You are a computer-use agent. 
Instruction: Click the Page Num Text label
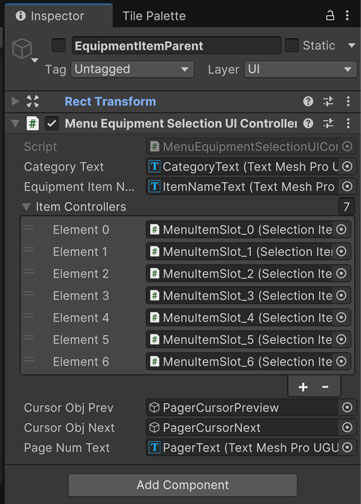pos(67,448)
